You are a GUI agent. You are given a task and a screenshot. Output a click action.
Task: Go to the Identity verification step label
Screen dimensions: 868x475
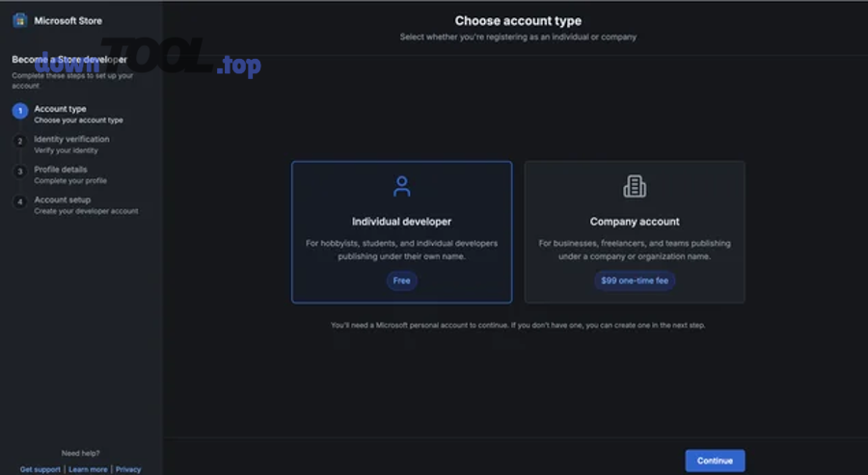click(x=71, y=139)
